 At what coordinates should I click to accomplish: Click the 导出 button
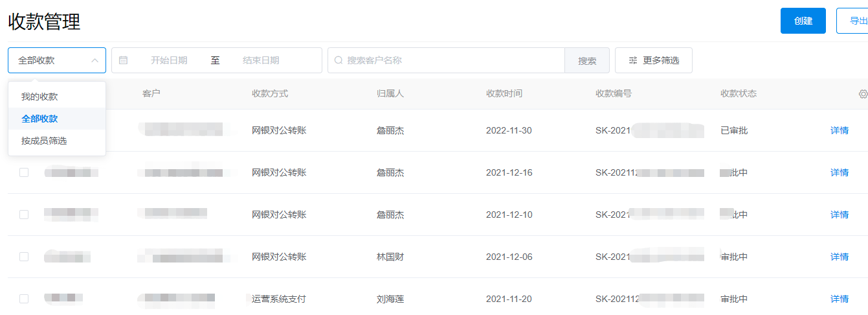pos(854,21)
